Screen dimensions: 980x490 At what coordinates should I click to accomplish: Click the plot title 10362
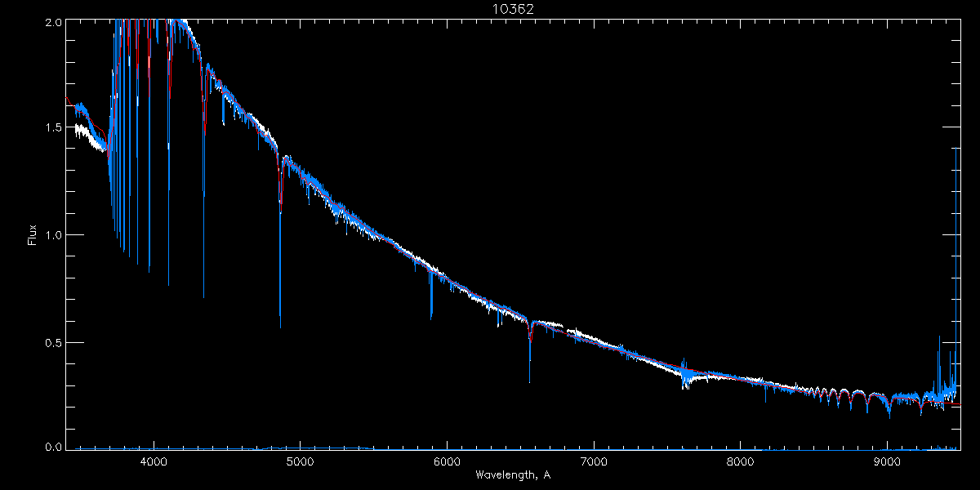(x=512, y=9)
